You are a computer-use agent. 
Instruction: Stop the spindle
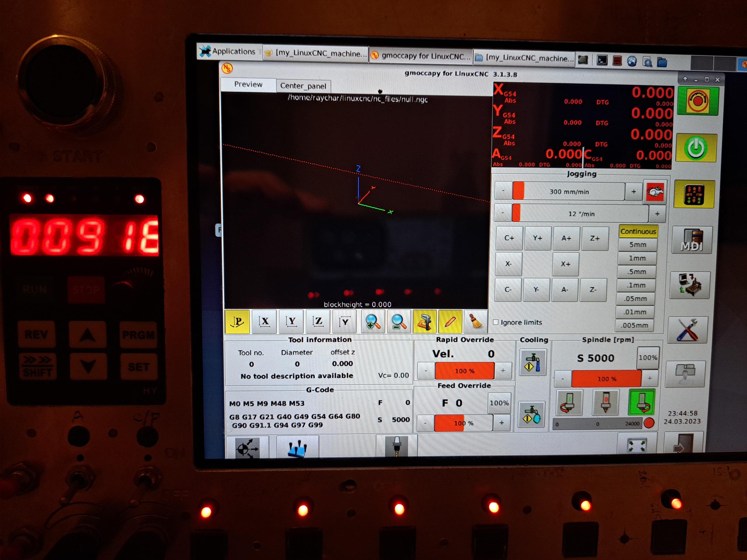(605, 402)
